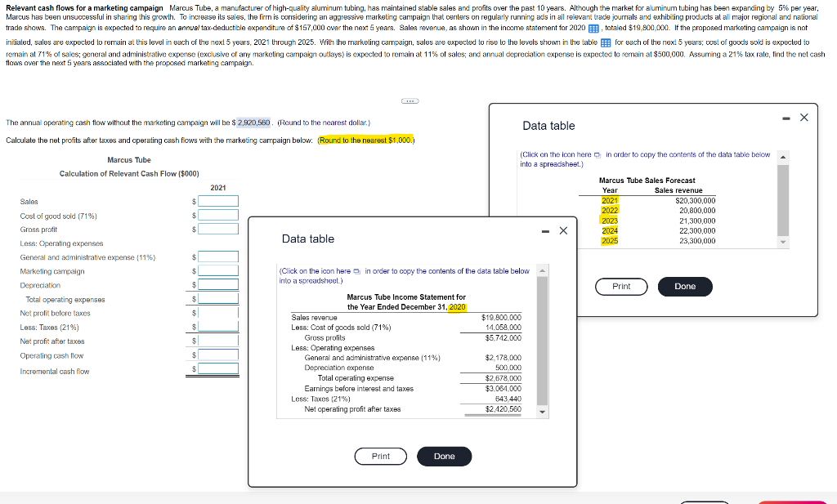Viewport: 837px width, 504px height.
Task: Click Done in the sales forecast dialog
Action: pos(685,287)
